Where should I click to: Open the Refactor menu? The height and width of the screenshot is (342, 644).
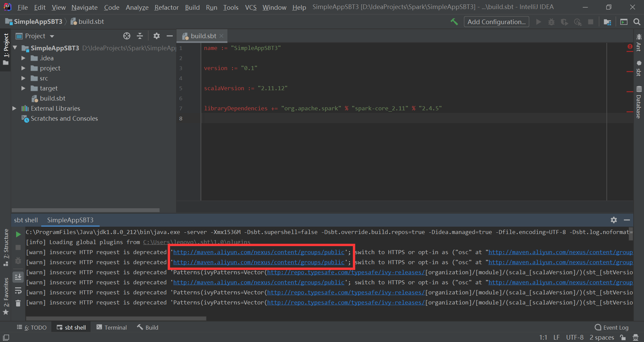click(166, 7)
